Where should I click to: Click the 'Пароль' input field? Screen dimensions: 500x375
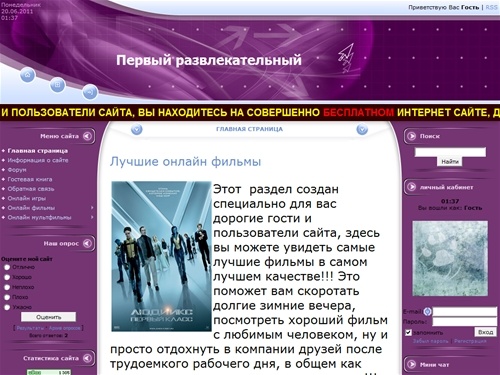[464, 322]
